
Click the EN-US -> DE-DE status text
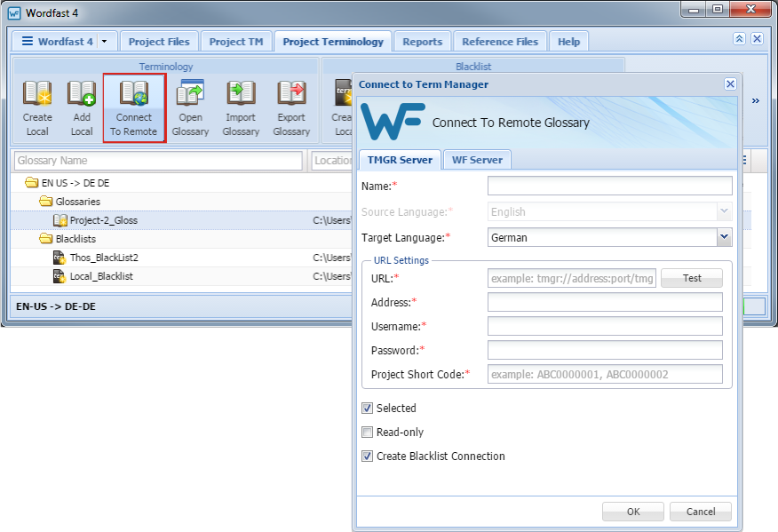click(x=56, y=306)
